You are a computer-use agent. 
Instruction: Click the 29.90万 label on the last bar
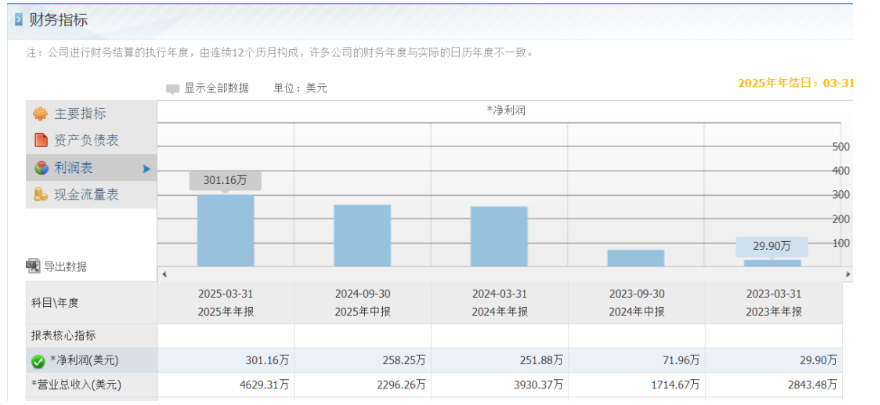[771, 246]
